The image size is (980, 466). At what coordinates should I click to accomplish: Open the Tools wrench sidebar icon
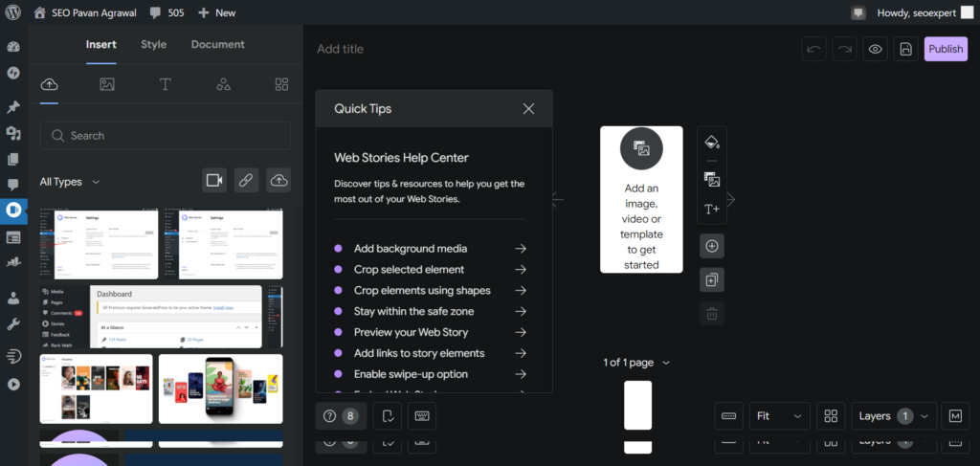[13, 323]
